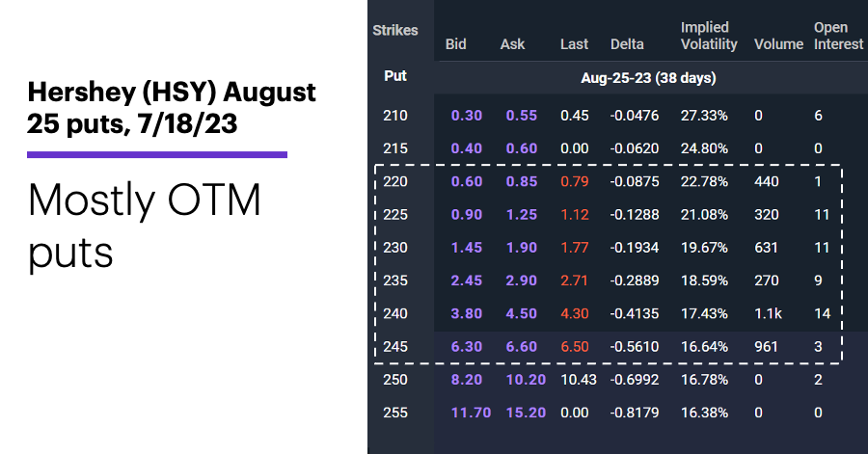Click the Delta column header
The image size is (868, 454).
627,44
